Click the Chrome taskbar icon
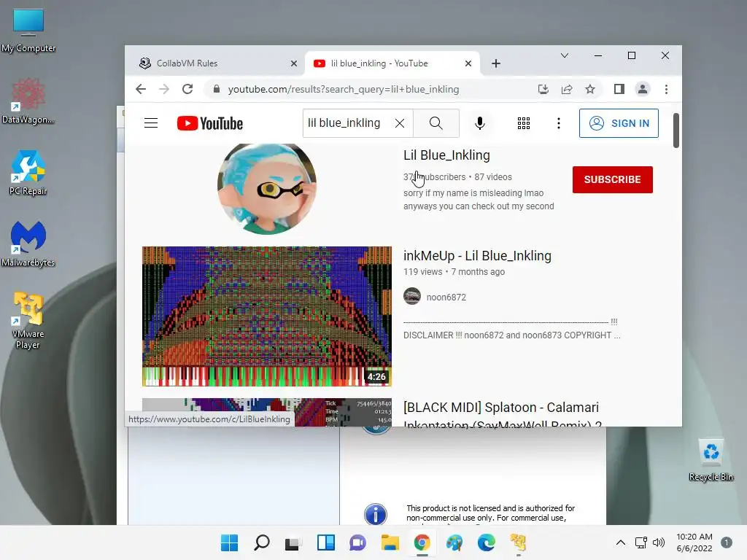The width and height of the screenshot is (747, 560). click(422, 542)
